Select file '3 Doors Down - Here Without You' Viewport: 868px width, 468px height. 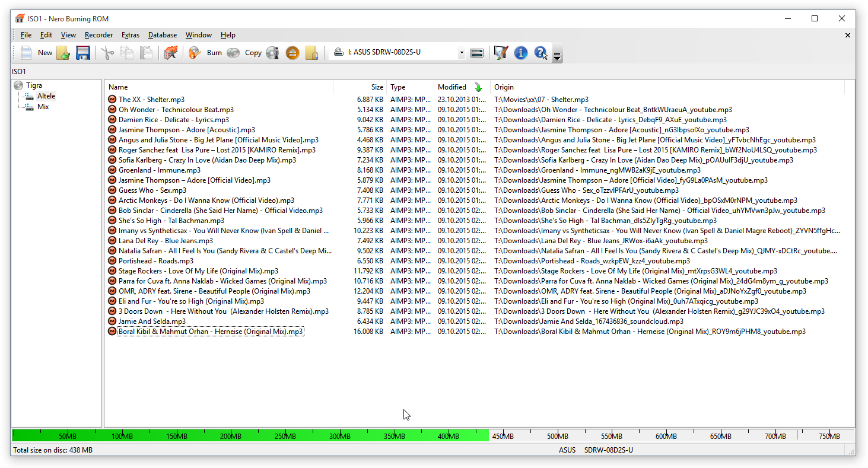coord(224,311)
